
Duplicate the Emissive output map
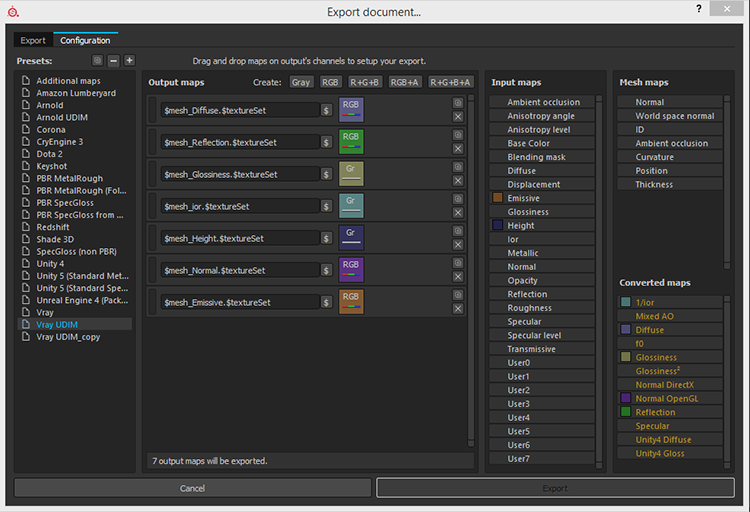tap(458, 295)
